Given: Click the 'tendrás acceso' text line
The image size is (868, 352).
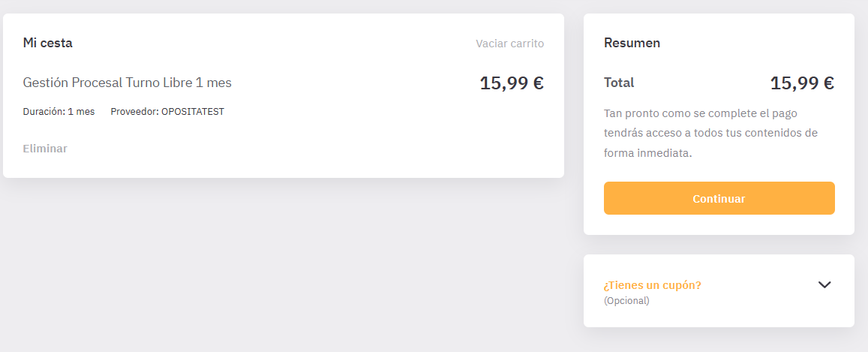Looking at the screenshot, I should pyautogui.click(x=710, y=134).
